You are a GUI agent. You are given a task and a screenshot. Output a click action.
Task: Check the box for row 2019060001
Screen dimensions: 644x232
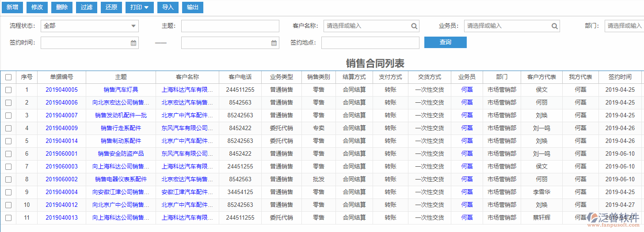coord(8,154)
